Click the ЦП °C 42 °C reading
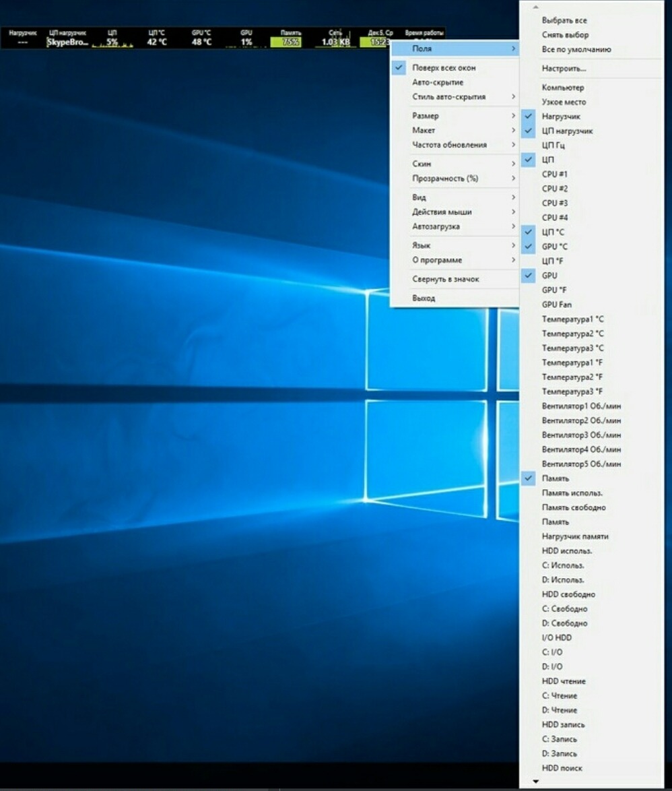 pyautogui.click(x=157, y=42)
